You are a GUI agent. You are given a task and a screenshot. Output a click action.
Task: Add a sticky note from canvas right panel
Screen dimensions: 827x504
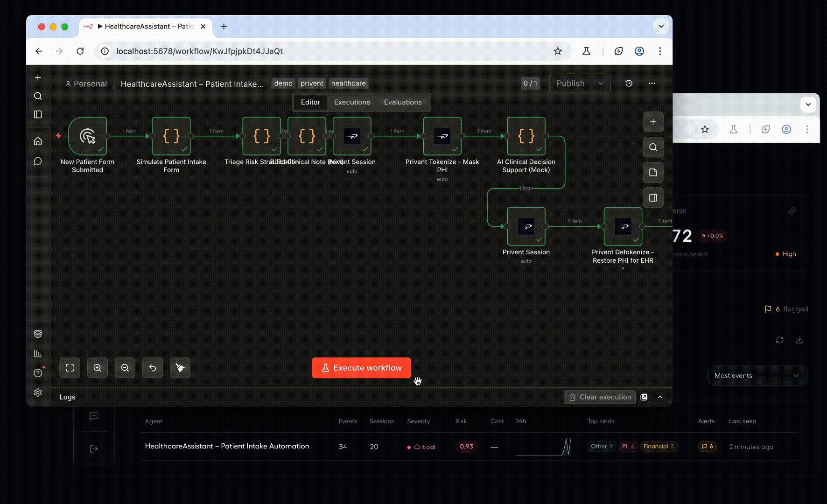653,172
